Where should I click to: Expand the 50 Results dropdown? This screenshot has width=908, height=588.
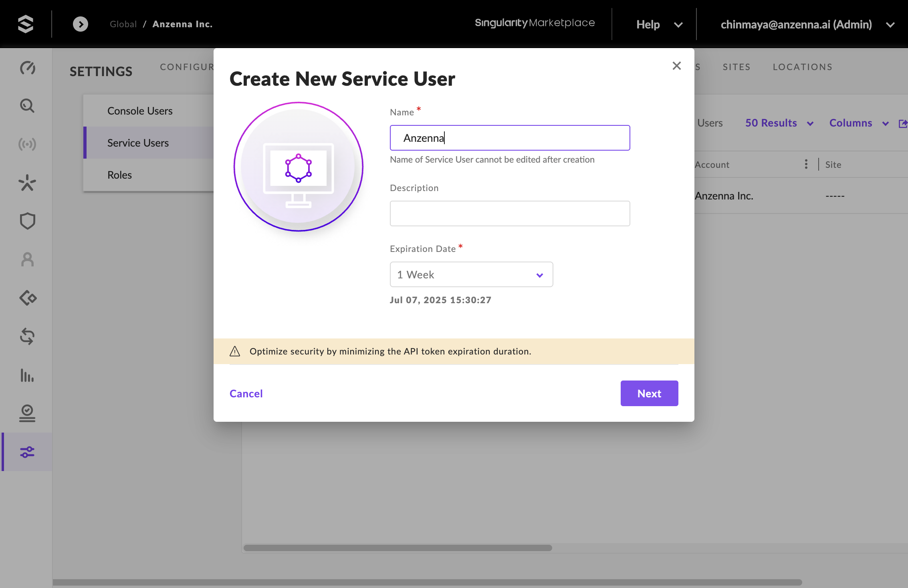(779, 123)
